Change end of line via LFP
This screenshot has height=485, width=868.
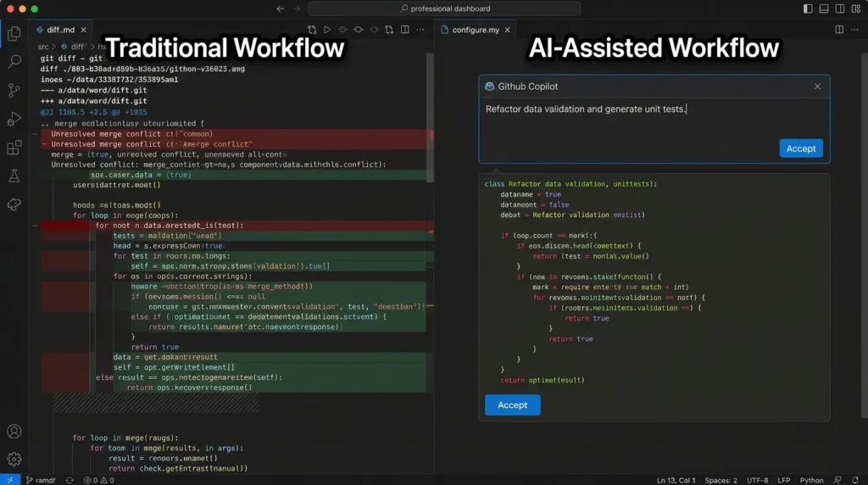(x=784, y=480)
